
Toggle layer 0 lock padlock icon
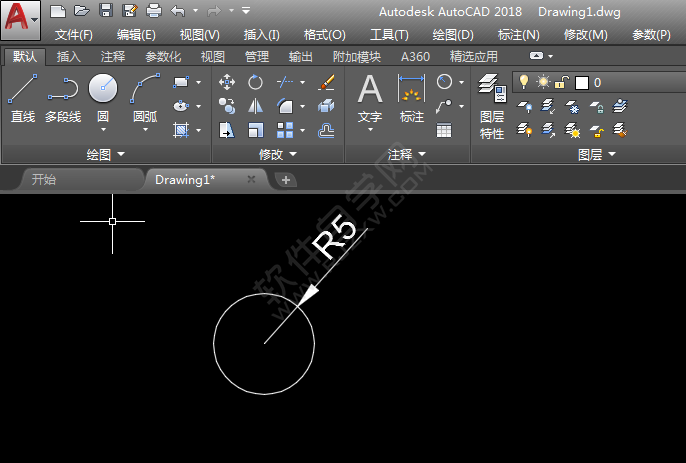pos(562,82)
